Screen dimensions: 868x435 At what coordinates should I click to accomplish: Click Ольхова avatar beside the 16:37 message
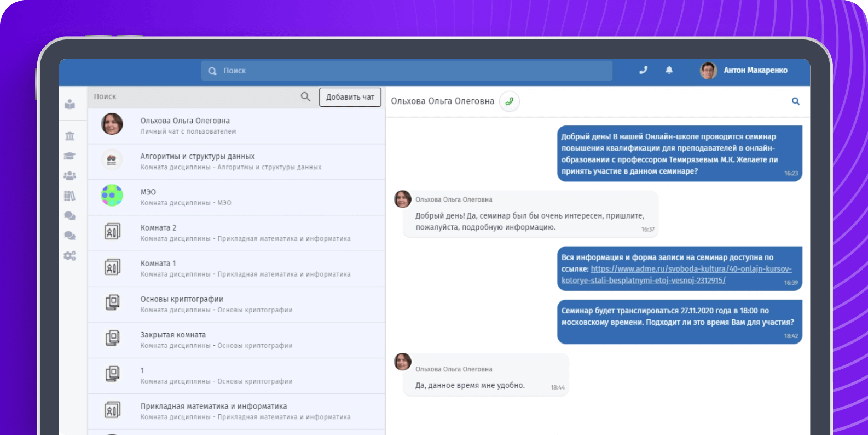[x=403, y=199]
